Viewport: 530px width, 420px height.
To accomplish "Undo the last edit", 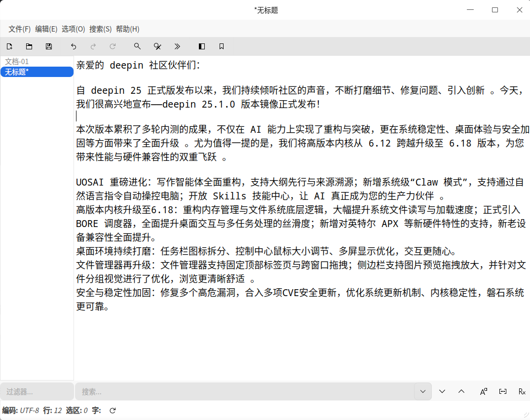I will (74, 46).
